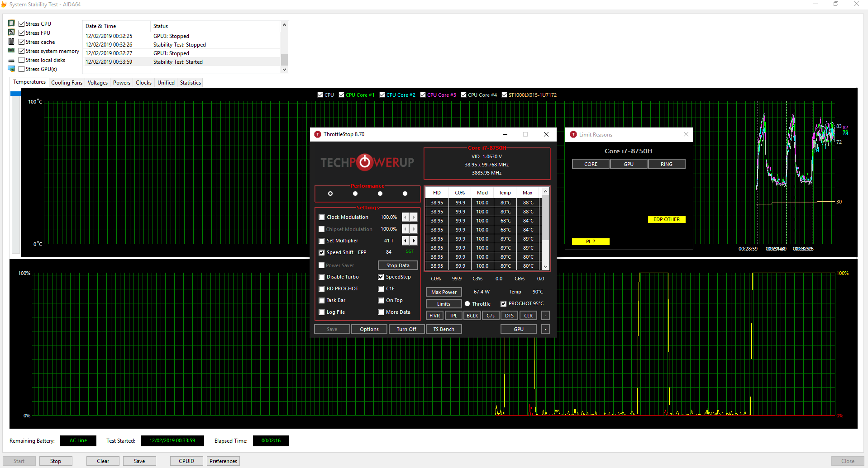Open ThrottleStop Options
The height and width of the screenshot is (468, 868).
tap(369, 329)
